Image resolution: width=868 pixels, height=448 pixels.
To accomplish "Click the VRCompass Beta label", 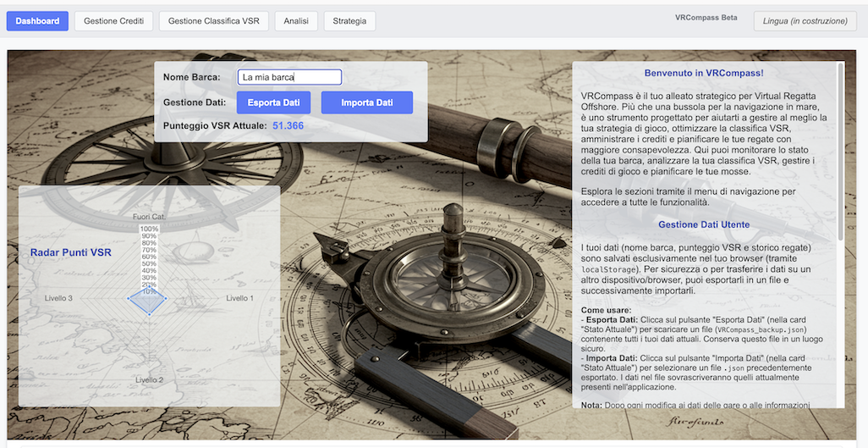I will click(x=706, y=18).
